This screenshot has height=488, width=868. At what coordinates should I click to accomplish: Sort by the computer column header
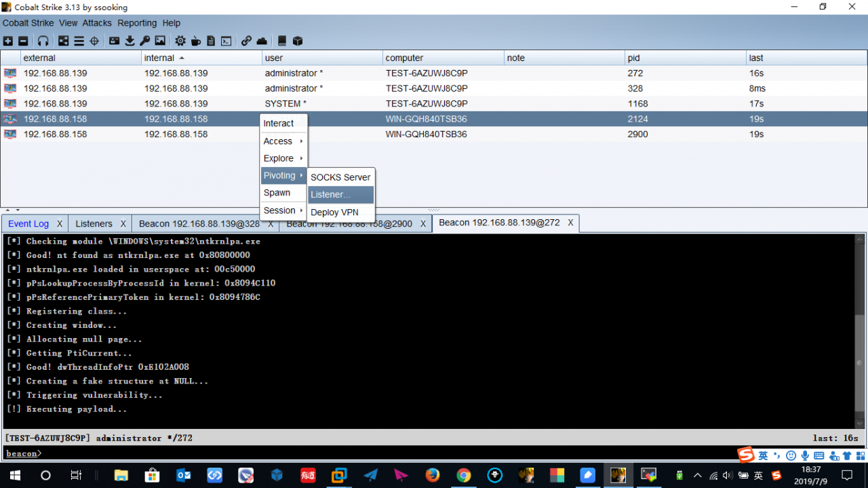(x=443, y=58)
